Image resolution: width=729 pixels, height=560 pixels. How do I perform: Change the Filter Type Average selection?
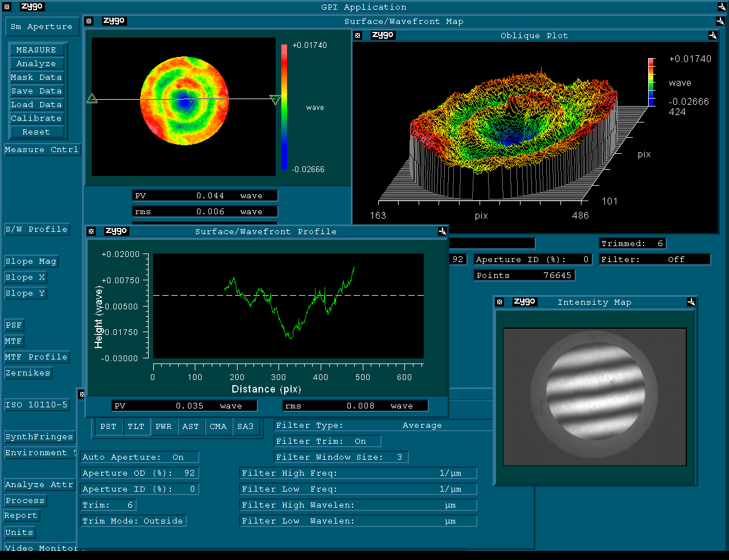[383, 425]
